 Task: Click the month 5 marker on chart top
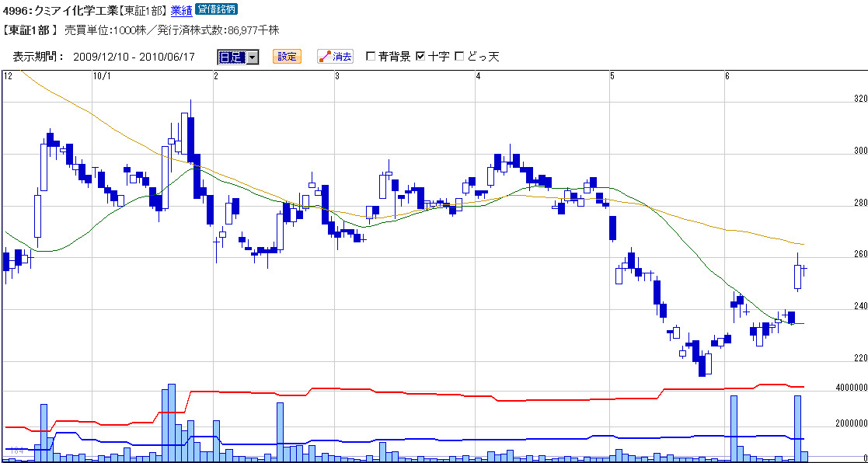click(613, 76)
